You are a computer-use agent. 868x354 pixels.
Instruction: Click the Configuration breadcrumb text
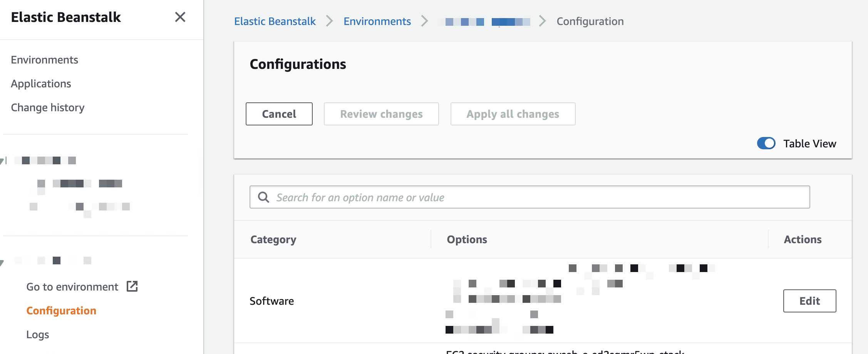pos(590,21)
